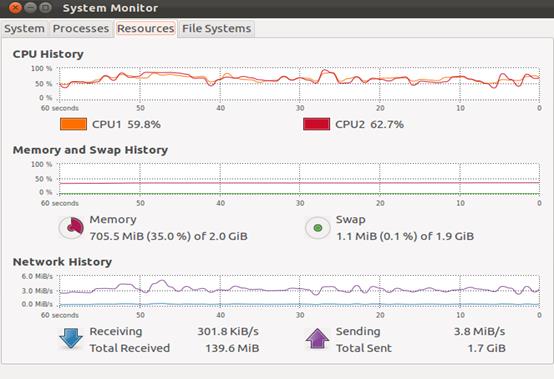Close the System Monitor window
The width and height of the screenshot is (554, 379).
[15, 8]
